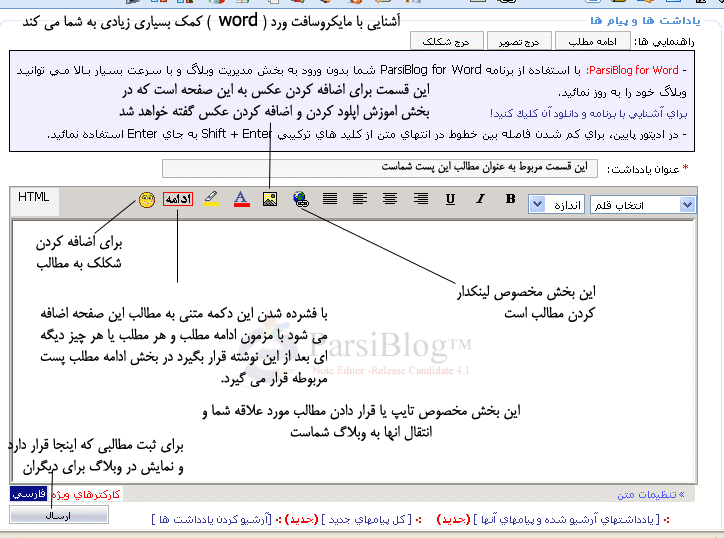Open the انتخاب قلم (font) dropdown
The image size is (724, 538).
point(642,205)
